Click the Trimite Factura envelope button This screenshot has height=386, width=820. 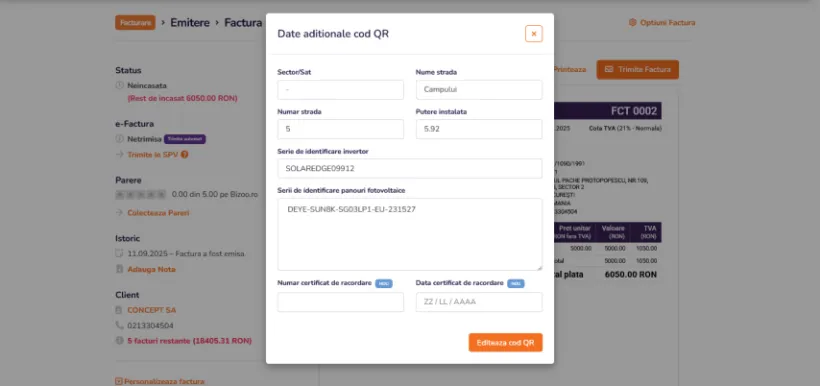tap(637, 70)
